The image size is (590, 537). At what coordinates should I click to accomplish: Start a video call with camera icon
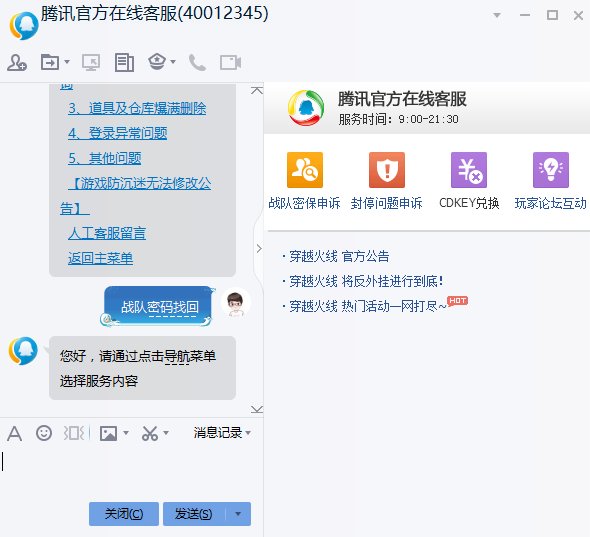(x=230, y=62)
